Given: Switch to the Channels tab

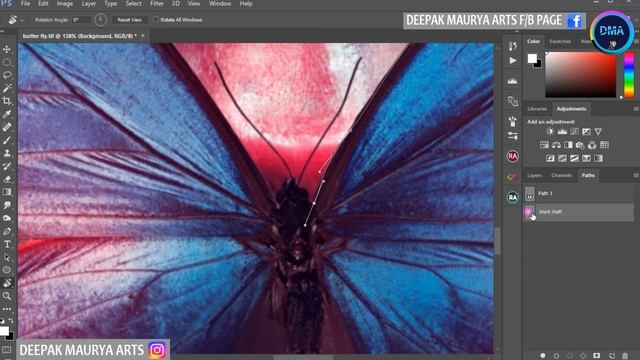Looking at the screenshot, I should pyautogui.click(x=562, y=176).
